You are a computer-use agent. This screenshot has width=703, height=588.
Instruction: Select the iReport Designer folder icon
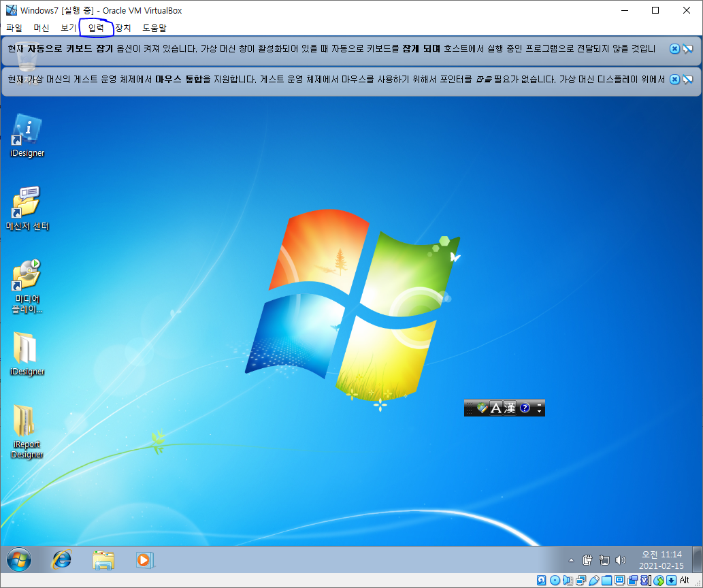point(27,432)
